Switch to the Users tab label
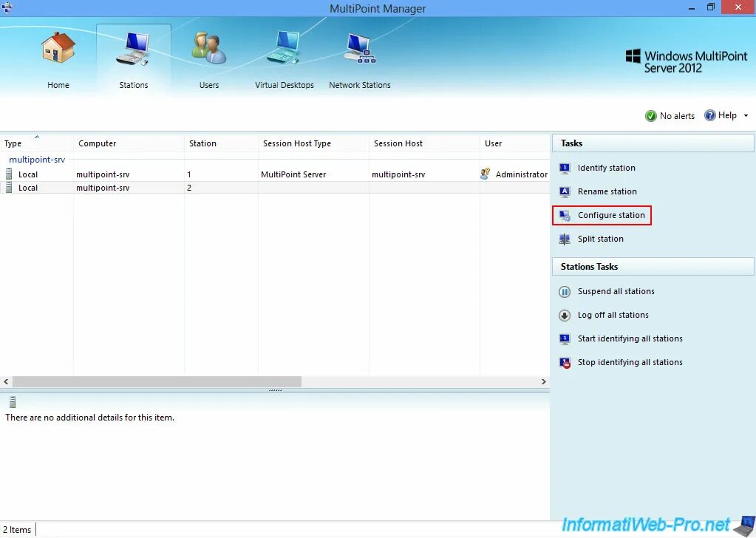 [209, 85]
